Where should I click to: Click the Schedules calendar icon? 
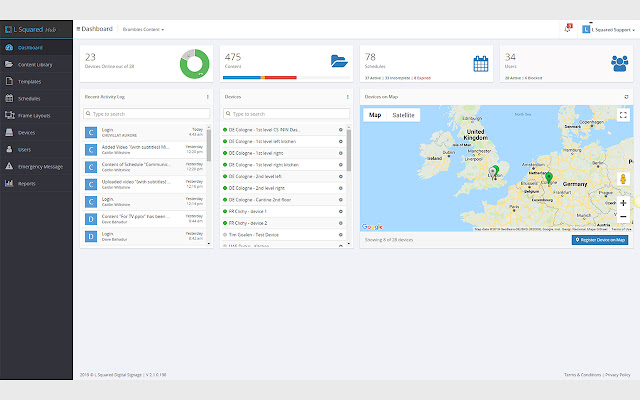coord(481,63)
